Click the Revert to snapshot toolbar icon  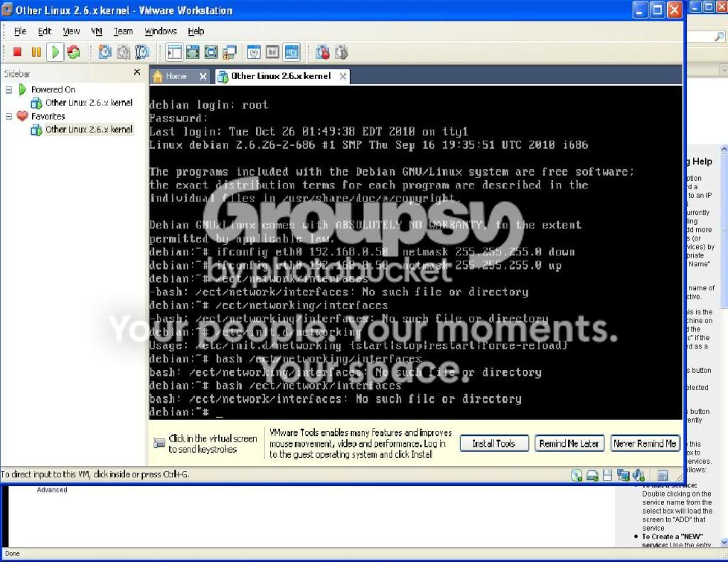[124, 52]
